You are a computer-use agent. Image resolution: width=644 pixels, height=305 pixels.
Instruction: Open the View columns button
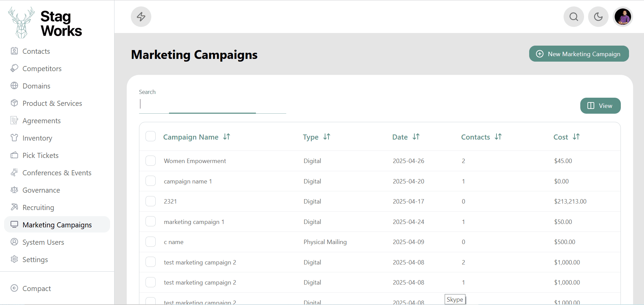click(600, 106)
